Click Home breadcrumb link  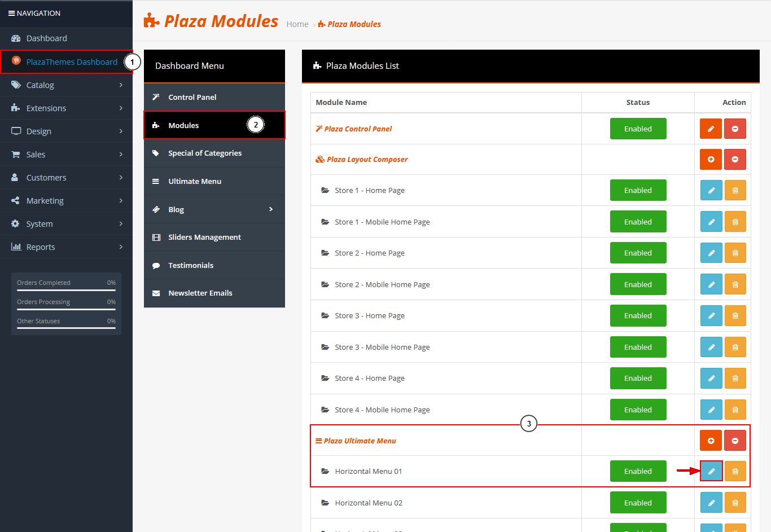297,24
